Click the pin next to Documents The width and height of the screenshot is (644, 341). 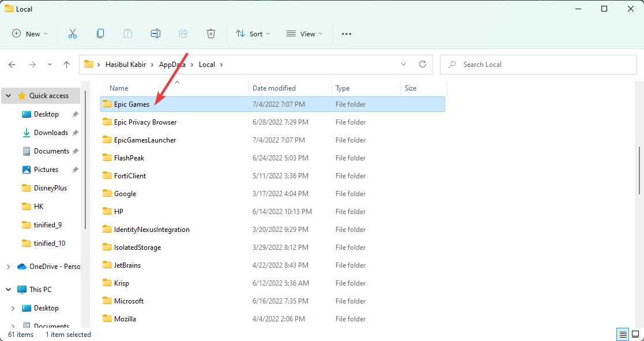(75, 151)
